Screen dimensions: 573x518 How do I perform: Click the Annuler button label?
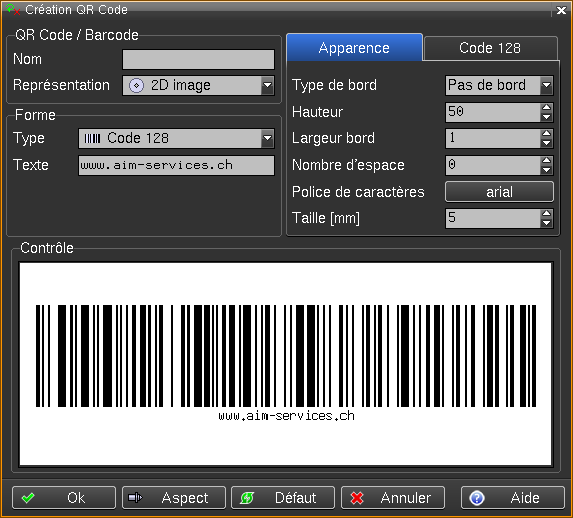pyautogui.click(x=406, y=498)
